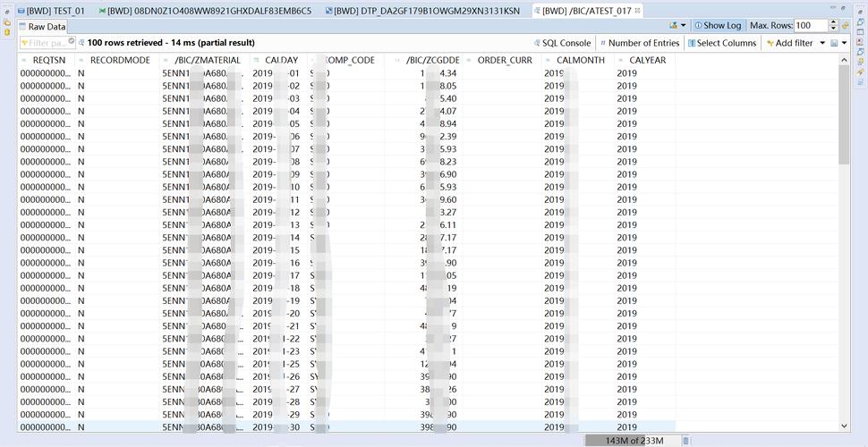The width and height of the screenshot is (868, 447).
Task: Select CALDAY cell ending in -30
Action: point(278,427)
